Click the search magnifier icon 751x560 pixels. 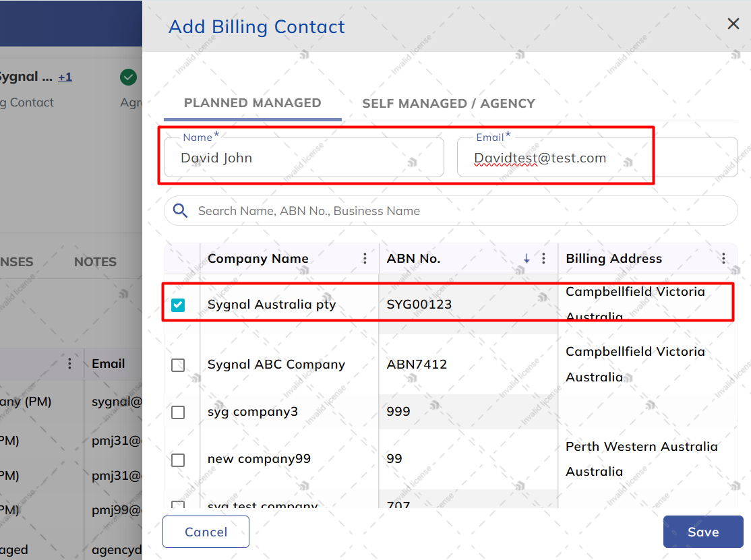[180, 211]
